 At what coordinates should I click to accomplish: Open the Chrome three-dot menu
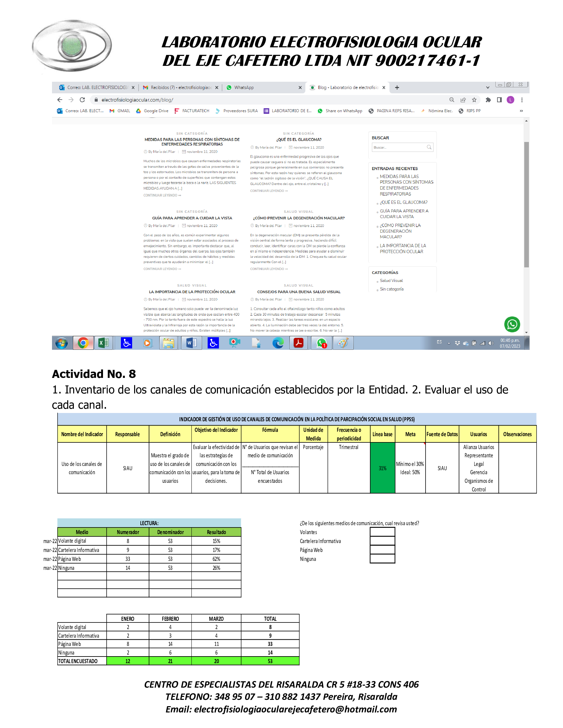tap(522, 100)
